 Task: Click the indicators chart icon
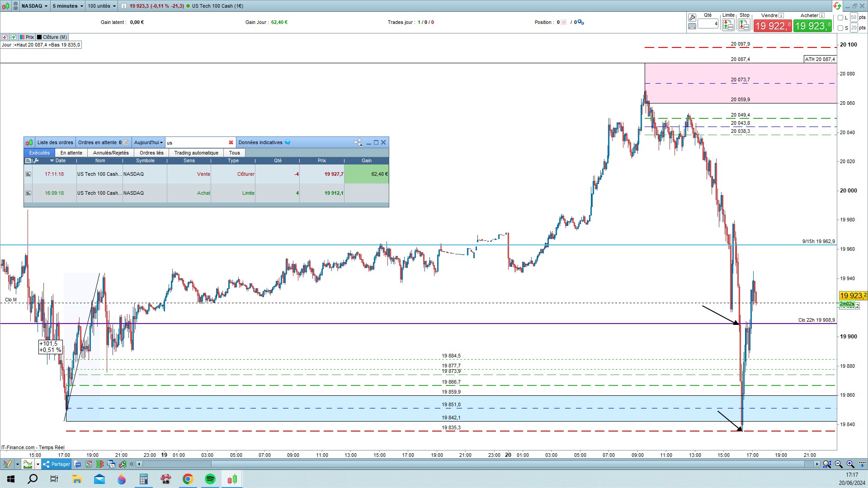28,464
